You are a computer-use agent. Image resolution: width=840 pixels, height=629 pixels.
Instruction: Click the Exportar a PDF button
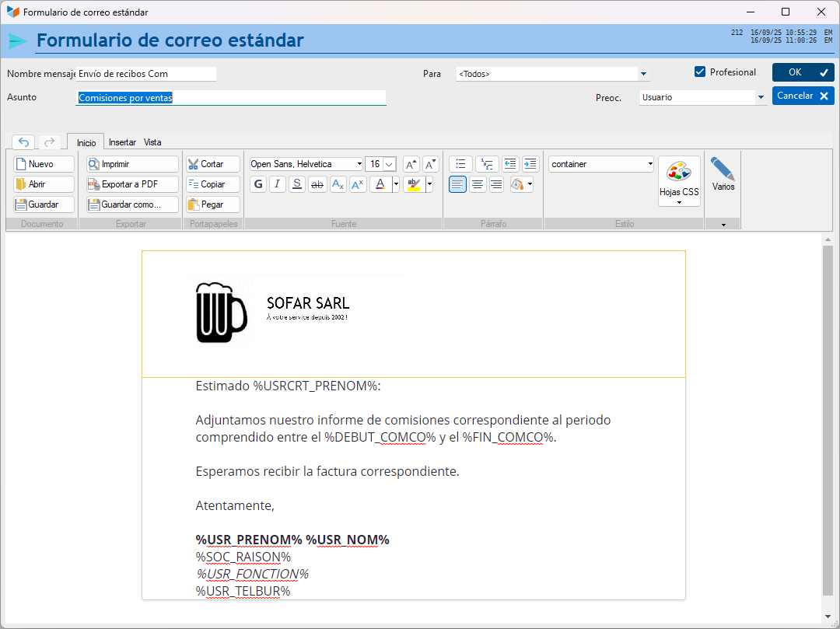132,184
